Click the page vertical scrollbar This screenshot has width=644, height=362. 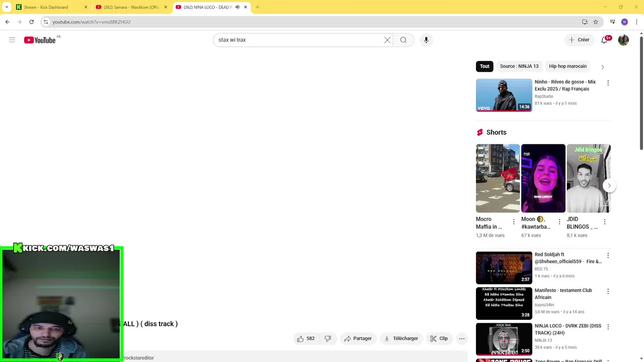(x=641, y=93)
